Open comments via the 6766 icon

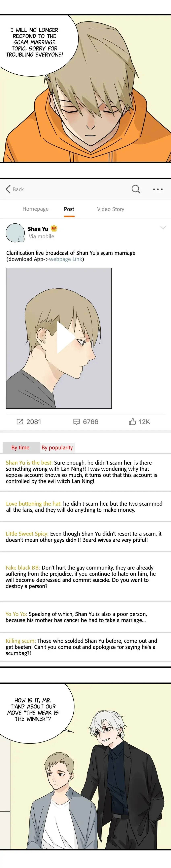pyautogui.click(x=77, y=422)
